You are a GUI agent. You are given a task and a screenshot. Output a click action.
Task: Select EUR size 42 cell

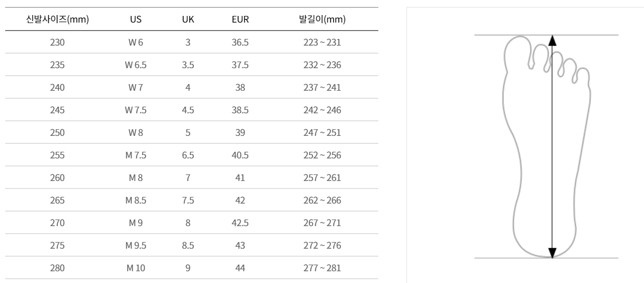click(241, 200)
